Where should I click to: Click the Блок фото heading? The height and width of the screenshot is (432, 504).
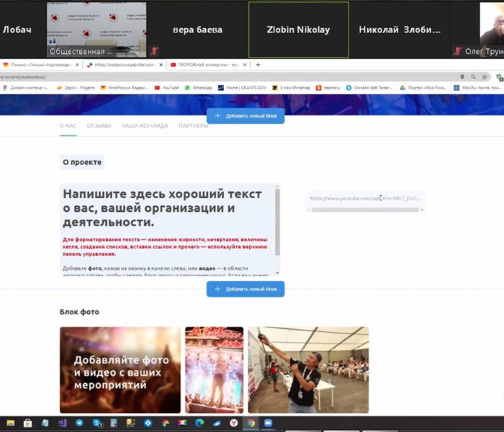point(79,312)
